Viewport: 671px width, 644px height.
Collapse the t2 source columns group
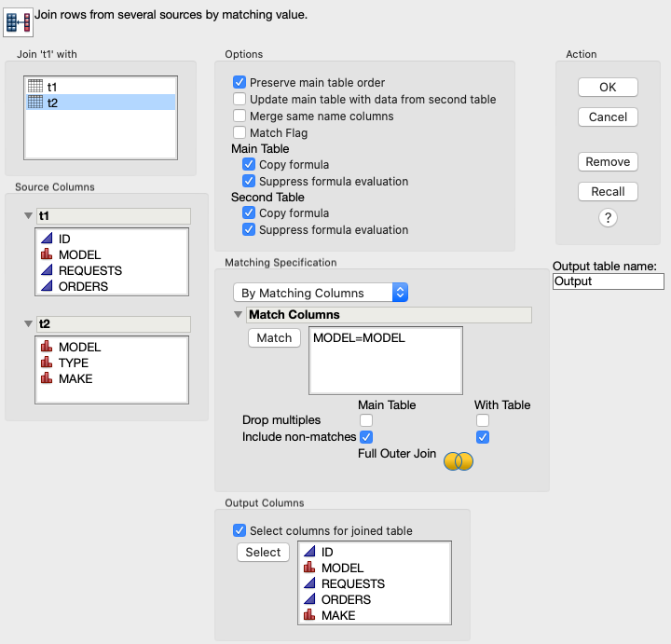28,324
